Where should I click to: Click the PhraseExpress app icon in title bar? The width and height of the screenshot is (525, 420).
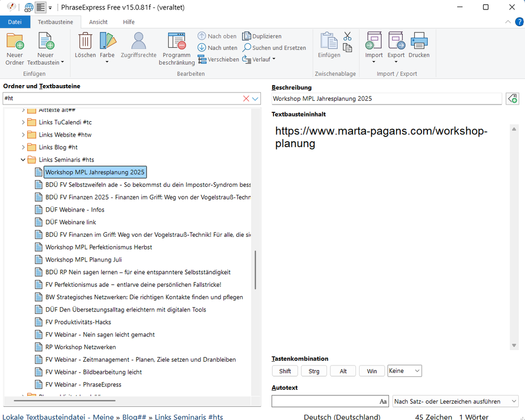(x=12, y=7)
